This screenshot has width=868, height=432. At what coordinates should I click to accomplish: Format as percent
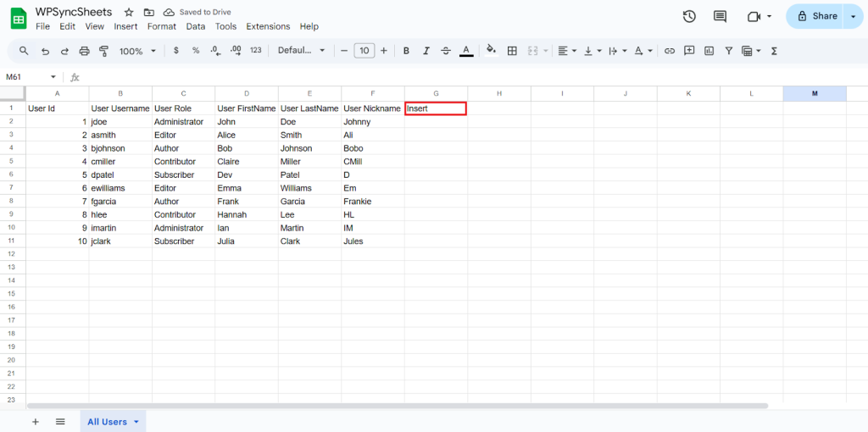(196, 51)
